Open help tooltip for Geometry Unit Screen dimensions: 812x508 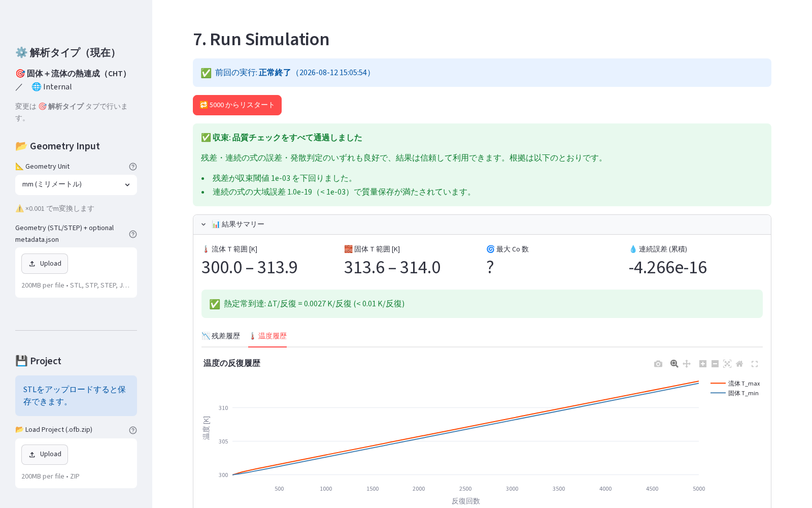click(x=133, y=167)
